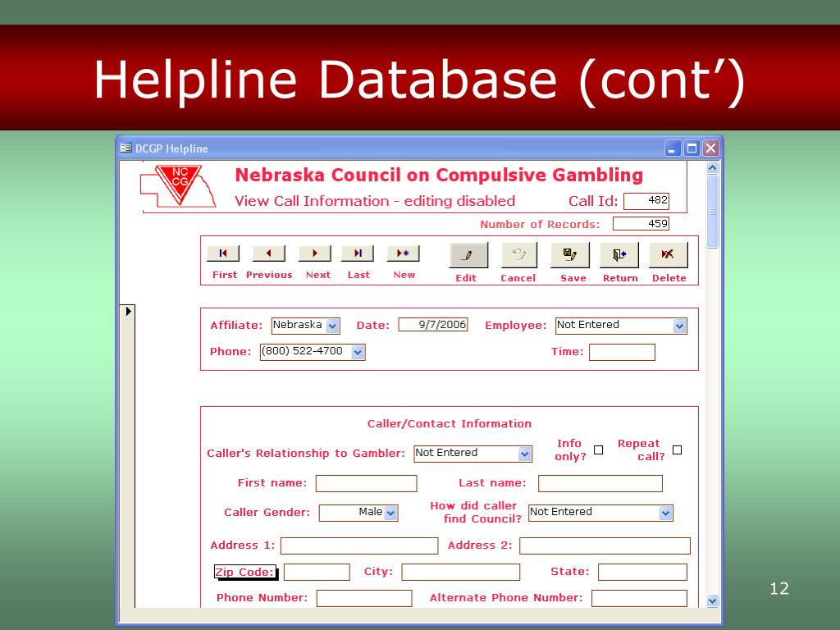Click the Call Id field 482
Screen dimensions: 840x630
pos(646,201)
